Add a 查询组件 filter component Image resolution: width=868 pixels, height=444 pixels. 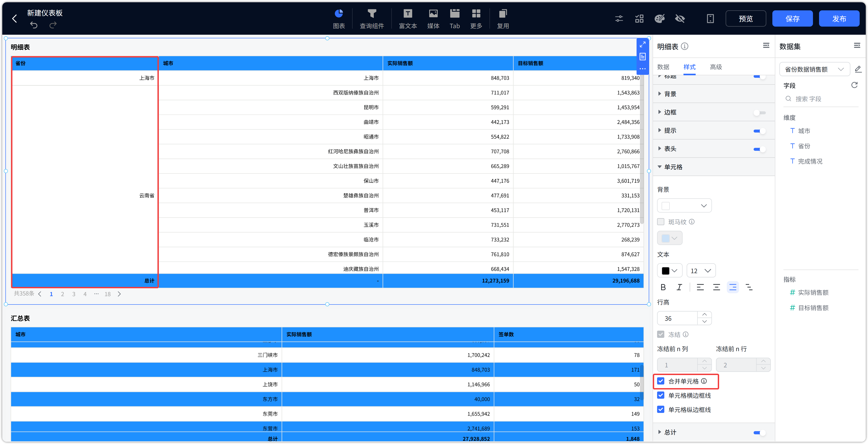(x=372, y=18)
